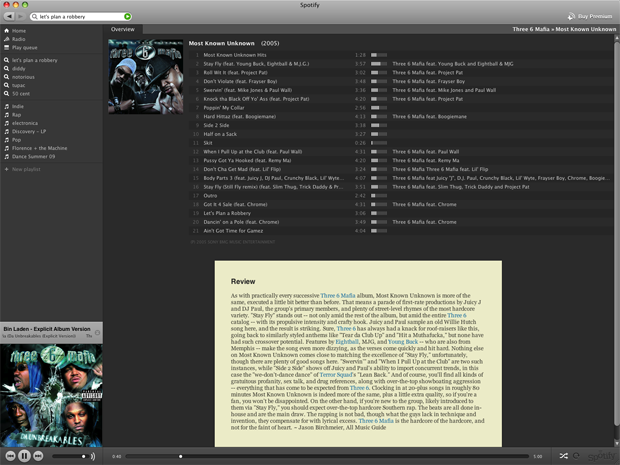620x465 pixels.
Task: Select track 'Half on a Sack'
Action: coord(220,134)
